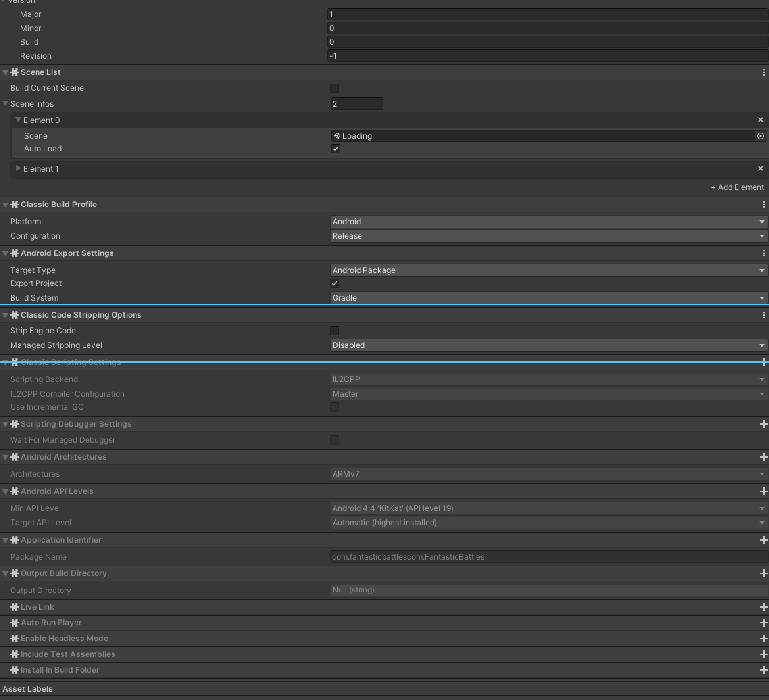This screenshot has height=700, width=769.
Task: Open the Classic Build Profile options menu icon
Action: 764,205
